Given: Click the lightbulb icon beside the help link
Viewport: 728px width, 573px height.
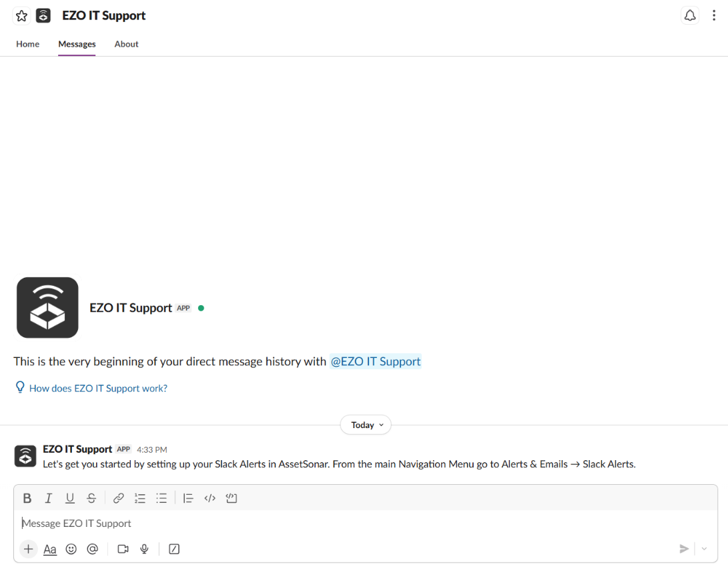Looking at the screenshot, I should (20, 387).
